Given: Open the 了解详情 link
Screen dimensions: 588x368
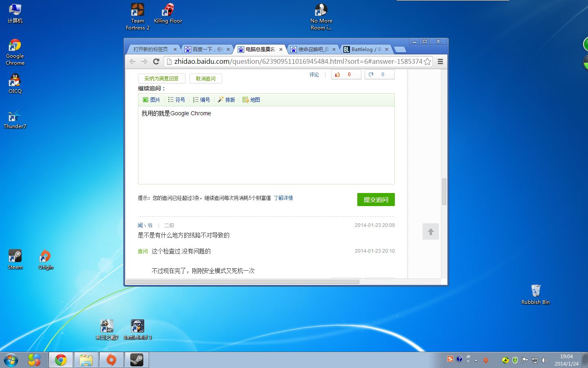Looking at the screenshot, I should (283, 198).
